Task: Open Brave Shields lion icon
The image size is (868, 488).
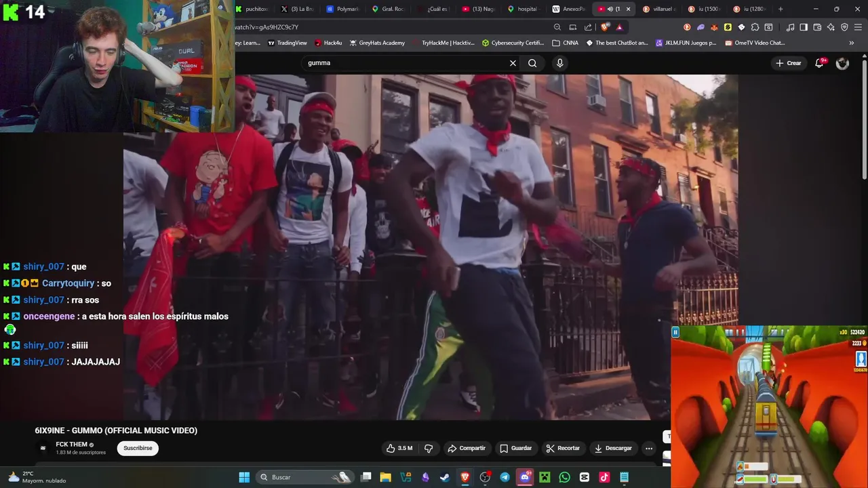Action: [605, 27]
